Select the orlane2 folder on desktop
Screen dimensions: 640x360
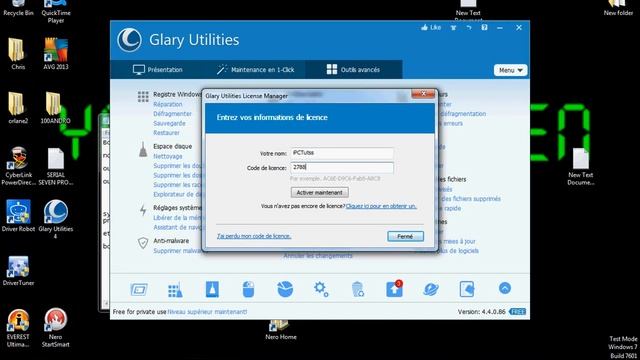click(x=18, y=108)
